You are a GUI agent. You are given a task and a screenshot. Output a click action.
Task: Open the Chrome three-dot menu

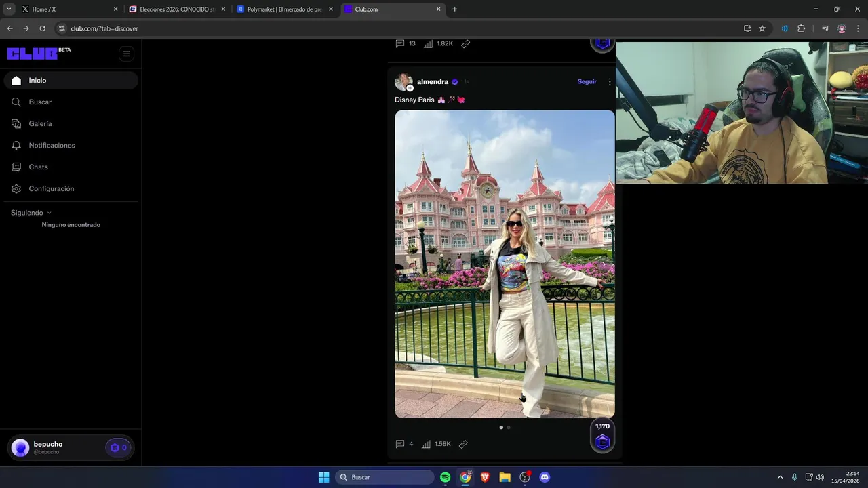859,28
